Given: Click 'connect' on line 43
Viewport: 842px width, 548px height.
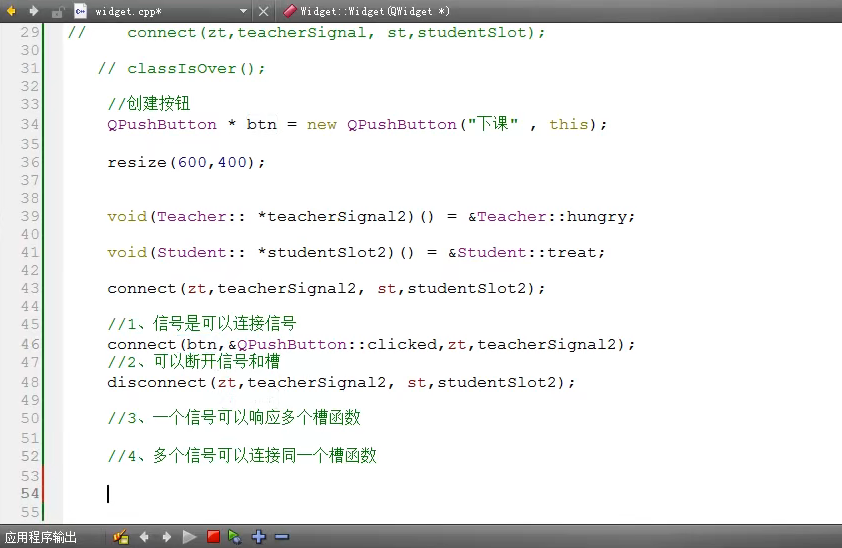Looking at the screenshot, I should 142,289.
